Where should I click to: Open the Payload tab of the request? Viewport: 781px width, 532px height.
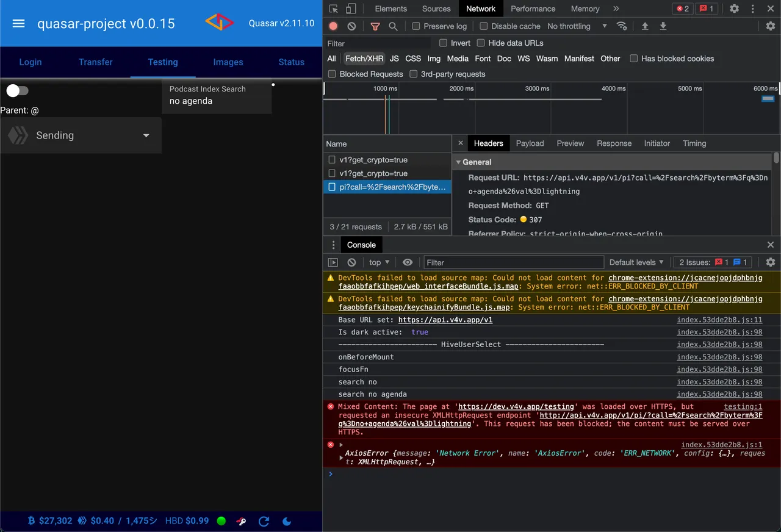point(530,143)
